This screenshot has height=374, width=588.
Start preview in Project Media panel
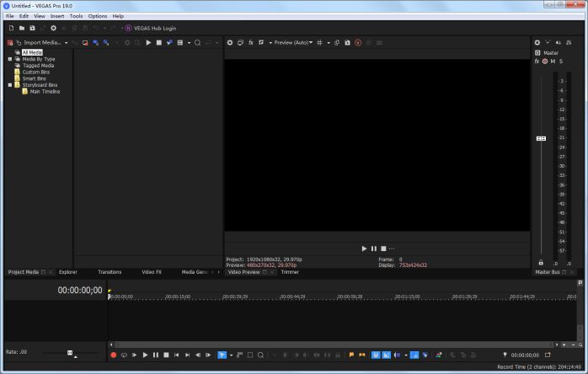click(148, 43)
